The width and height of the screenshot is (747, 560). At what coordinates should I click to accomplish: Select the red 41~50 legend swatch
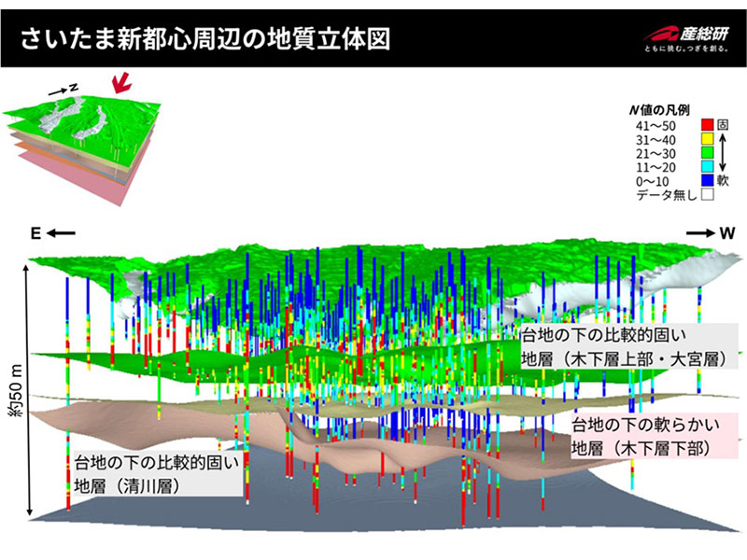[707, 124]
